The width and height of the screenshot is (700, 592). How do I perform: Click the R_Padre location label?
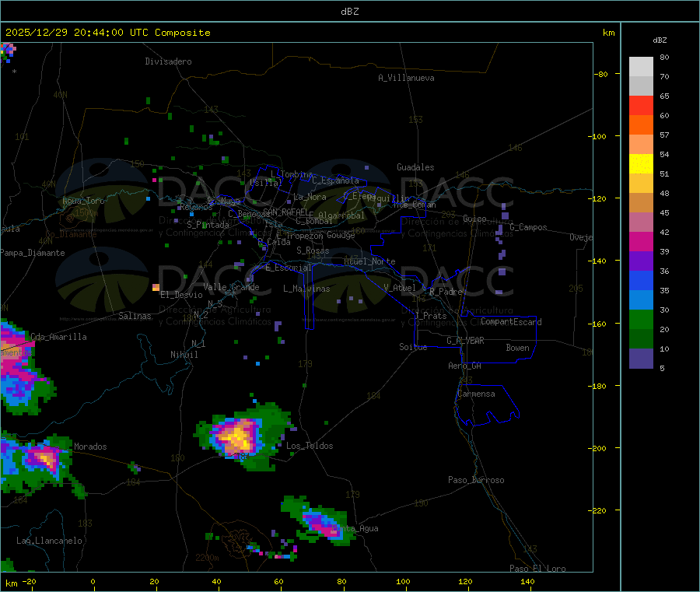[446, 292]
